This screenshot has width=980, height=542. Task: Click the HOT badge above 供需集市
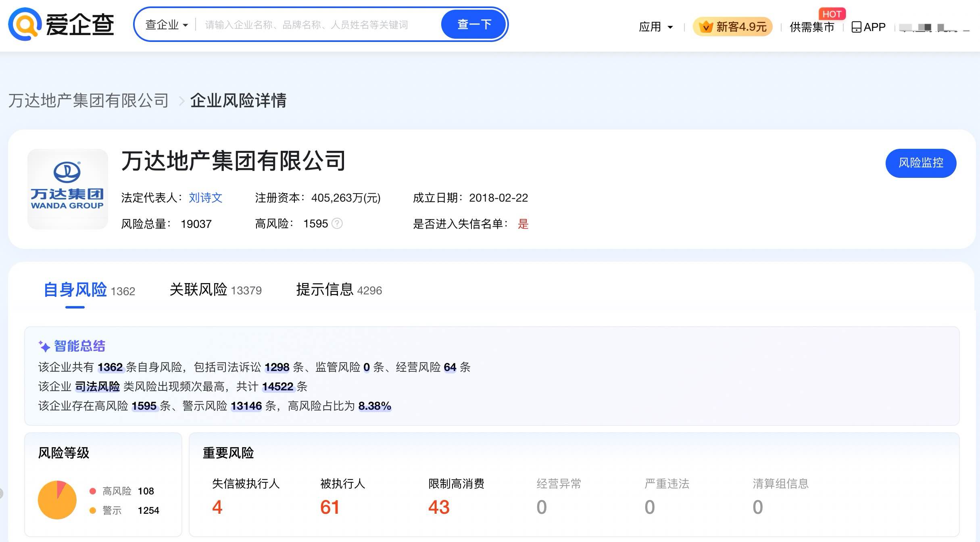pyautogui.click(x=832, y=13)
